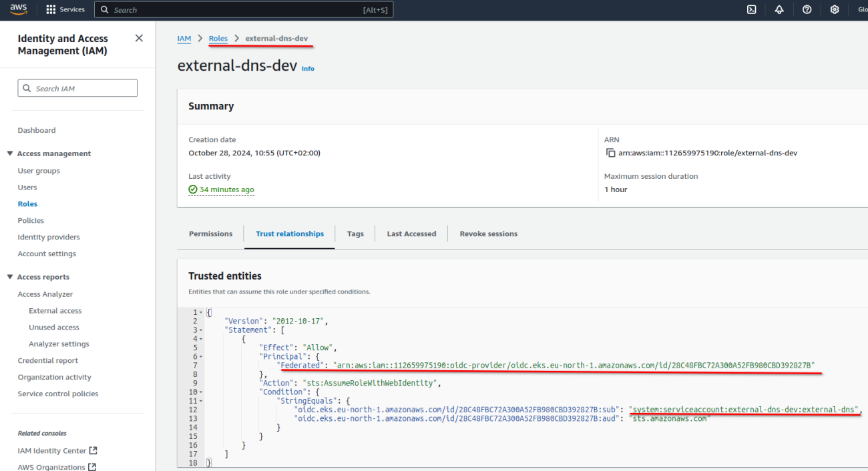Open the Revoke sessions tab
This screenshot has height=471, width=868.
coord(489,233)
